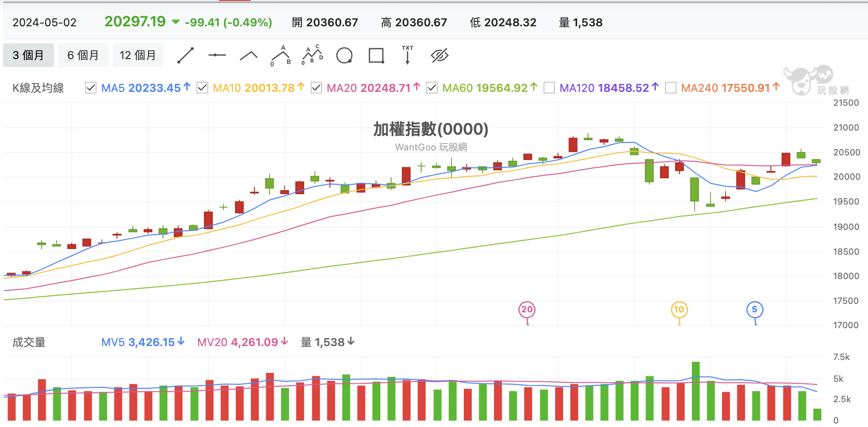Click the 高 20360.67 high price

click(x=414, y=22)
